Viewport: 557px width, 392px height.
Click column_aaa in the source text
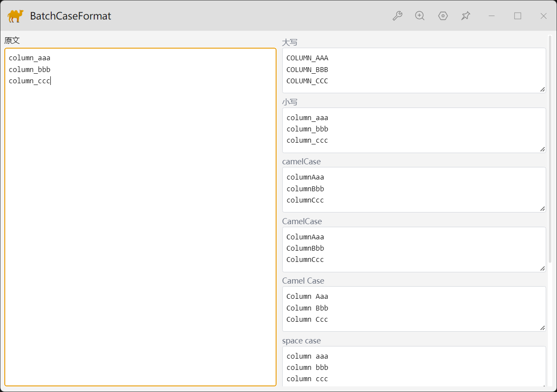(30, 58)
